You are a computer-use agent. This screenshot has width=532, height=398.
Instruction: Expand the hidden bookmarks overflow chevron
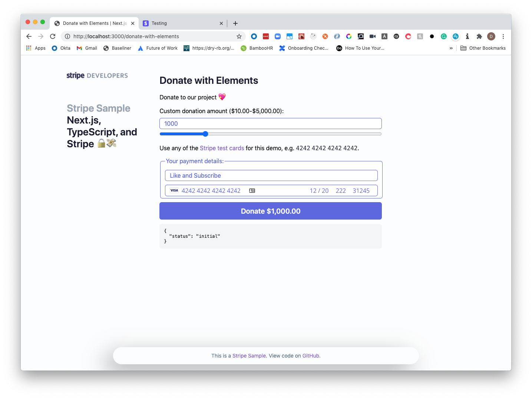451,48
